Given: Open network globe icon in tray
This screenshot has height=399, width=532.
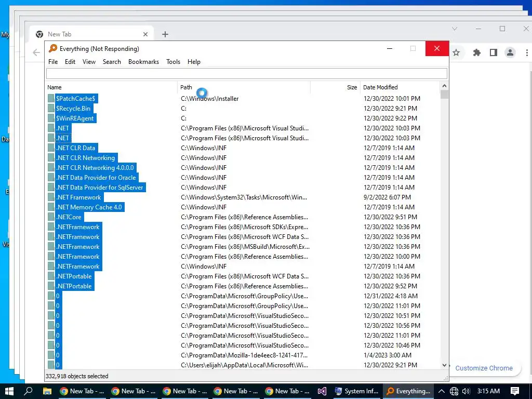Looking at the screenshot, I should pos(454,391).
